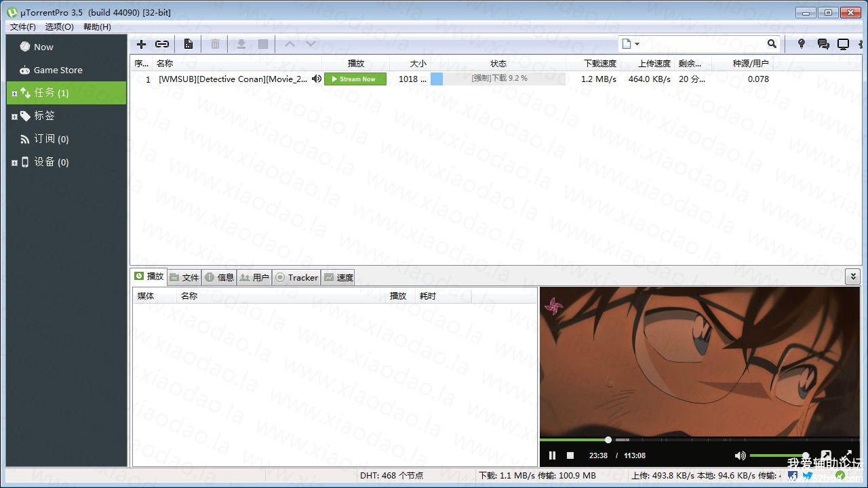
Task: Click the DHT: 468 个节点 status text
Action: [392, 475]
